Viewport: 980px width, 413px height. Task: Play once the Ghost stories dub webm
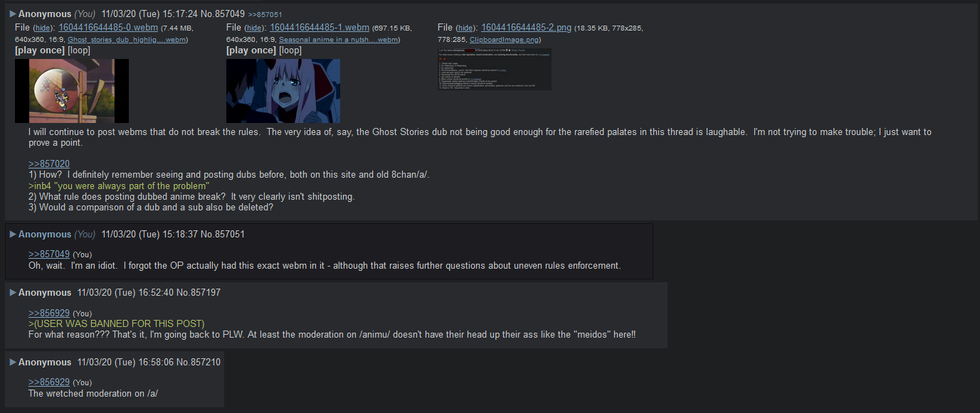pyautogui.click(x=40, y=50)
